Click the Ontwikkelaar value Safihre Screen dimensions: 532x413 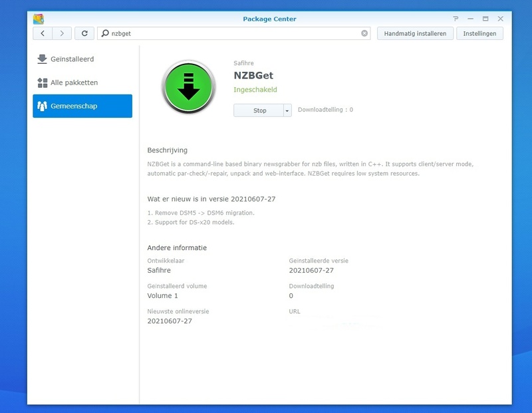coord(159,271)
